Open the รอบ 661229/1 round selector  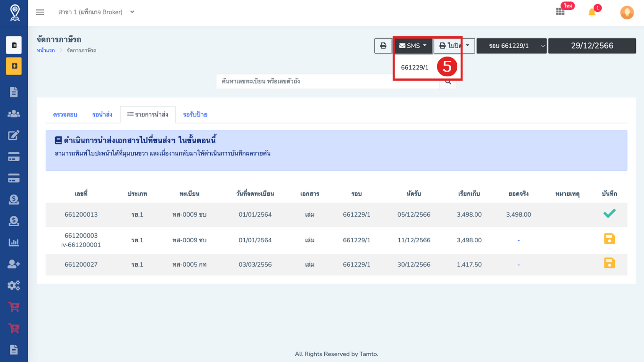[x=512, y=46]
